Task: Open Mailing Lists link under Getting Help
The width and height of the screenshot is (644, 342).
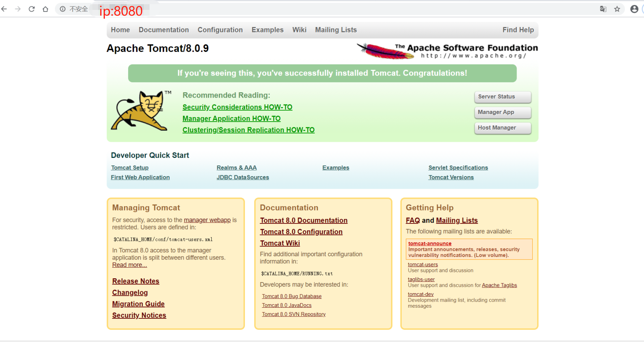Action: click(x=457, y=220)
